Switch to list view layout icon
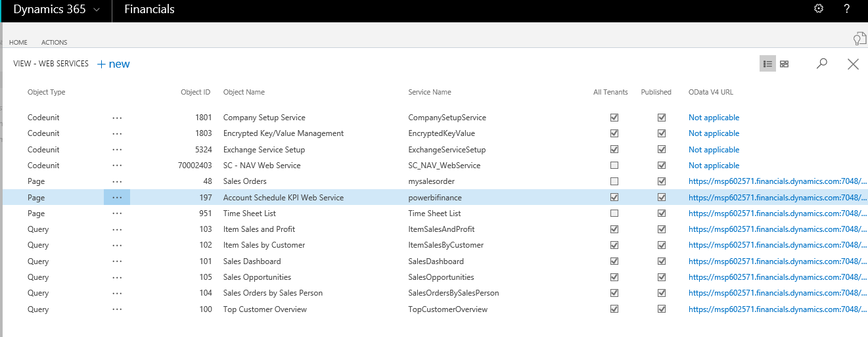Screen dimensions: 868x337 click(767, 64)
